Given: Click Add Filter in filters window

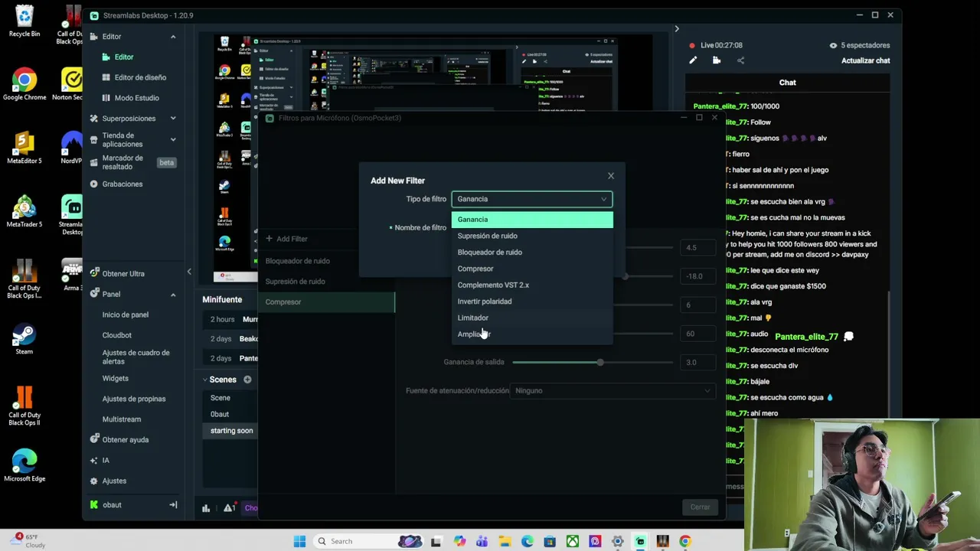Looking at the screenshot, I should pos(286,239).
